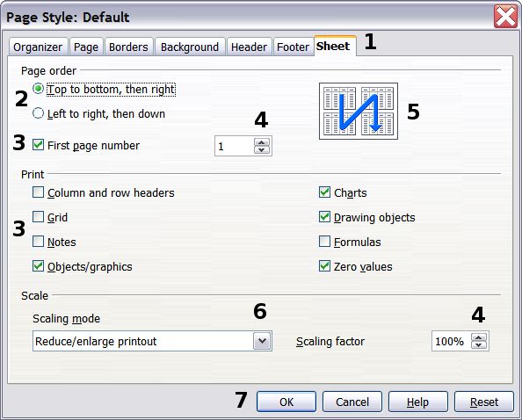Uncheck the Charts print option

tap(324, 192)
